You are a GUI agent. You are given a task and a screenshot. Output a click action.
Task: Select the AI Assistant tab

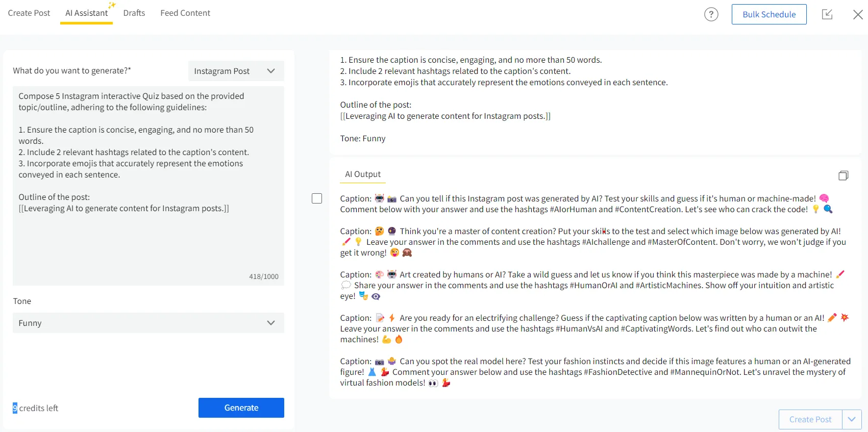(x=86, y=13)
